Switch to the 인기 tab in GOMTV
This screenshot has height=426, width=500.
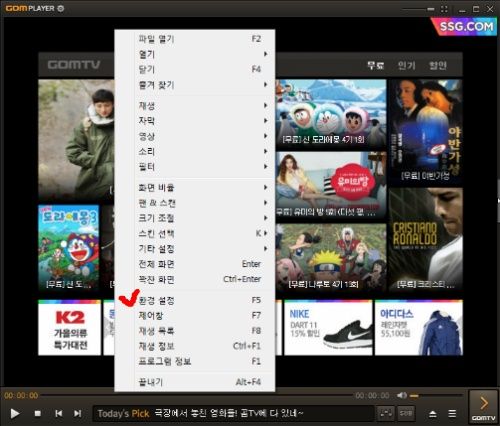click(407, 65)
